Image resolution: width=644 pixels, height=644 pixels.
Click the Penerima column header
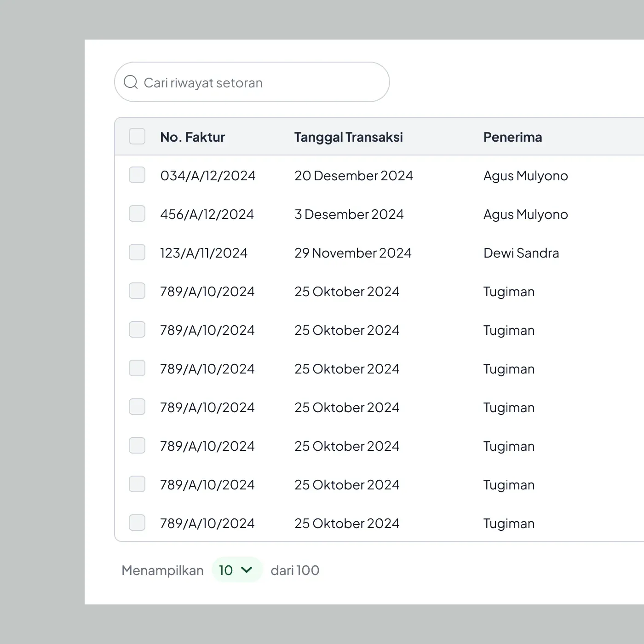click(512, 137)
